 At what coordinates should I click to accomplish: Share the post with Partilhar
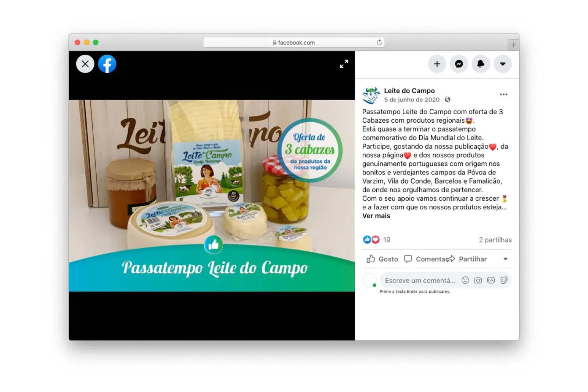tap(467, 259)
